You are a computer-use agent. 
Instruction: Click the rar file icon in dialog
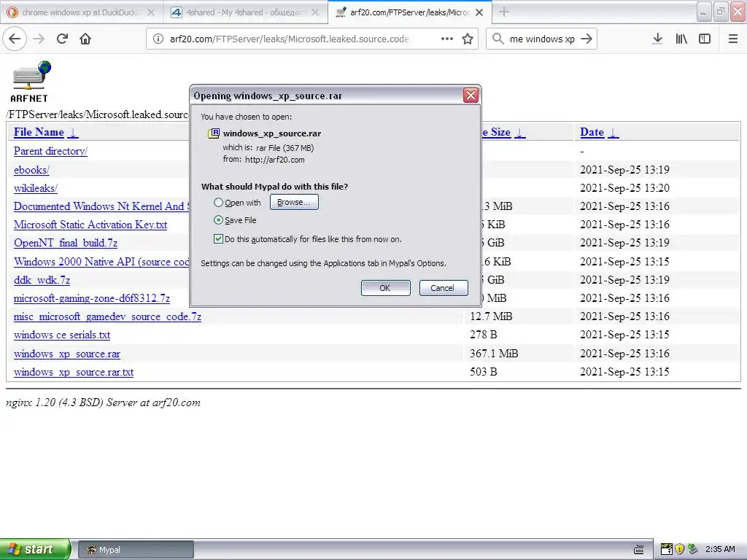pos(214,133)
